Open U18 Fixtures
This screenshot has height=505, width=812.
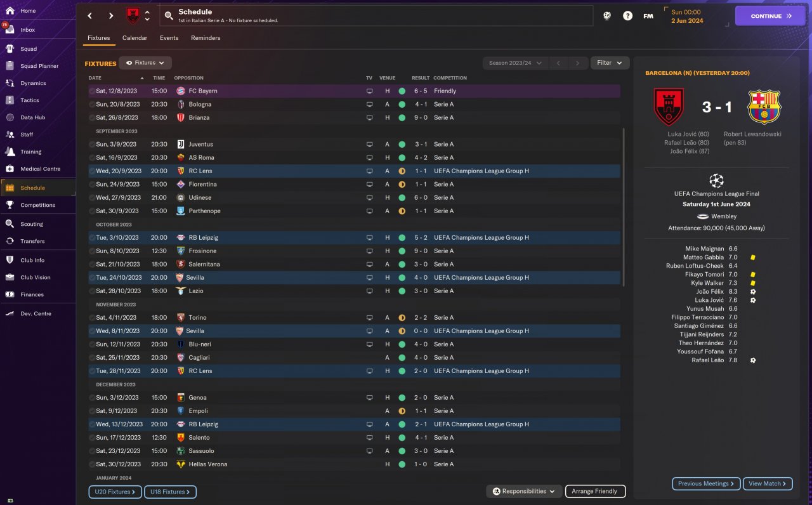click(x=170, y=492)
